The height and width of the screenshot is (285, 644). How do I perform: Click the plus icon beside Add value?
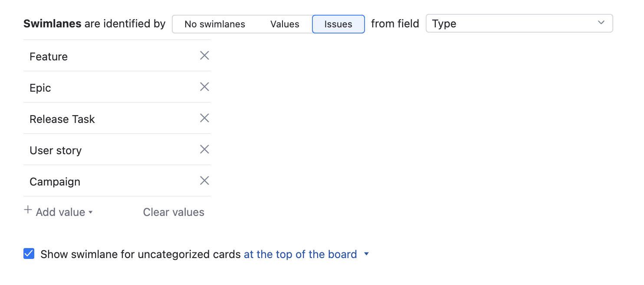pyautogui.click(x=28, y=211)
